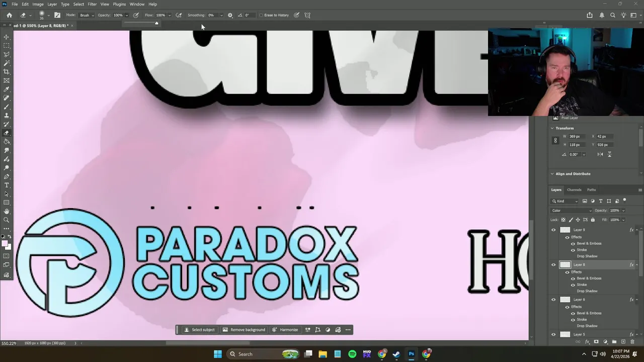The width and height of the screenshot is (644, 362).
Task: Collapse the Align and Distribute section
Action: click(552, 174)
